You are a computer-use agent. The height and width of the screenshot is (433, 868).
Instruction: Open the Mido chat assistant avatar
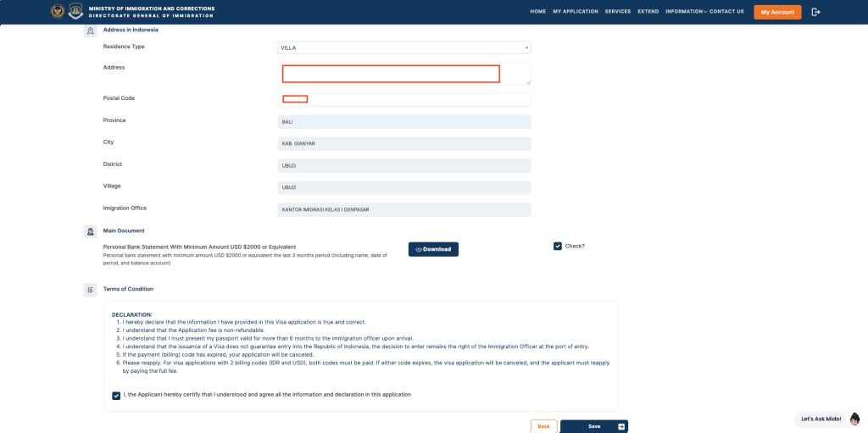tap(855, 419)
